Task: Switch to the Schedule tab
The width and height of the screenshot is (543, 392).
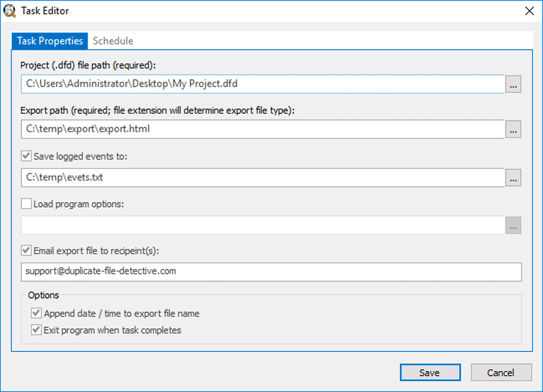Action: click(113, 41)
